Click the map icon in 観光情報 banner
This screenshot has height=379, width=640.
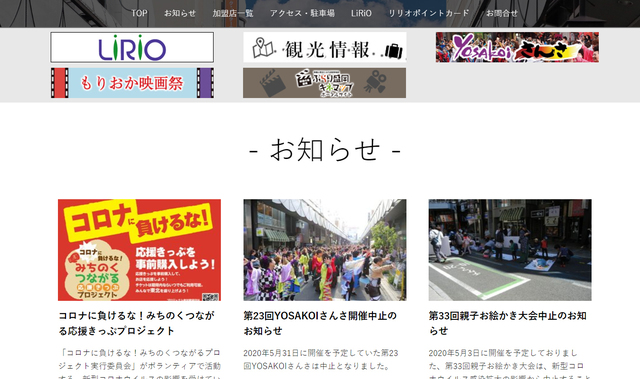pyautogui.click(x=263, y=48)
